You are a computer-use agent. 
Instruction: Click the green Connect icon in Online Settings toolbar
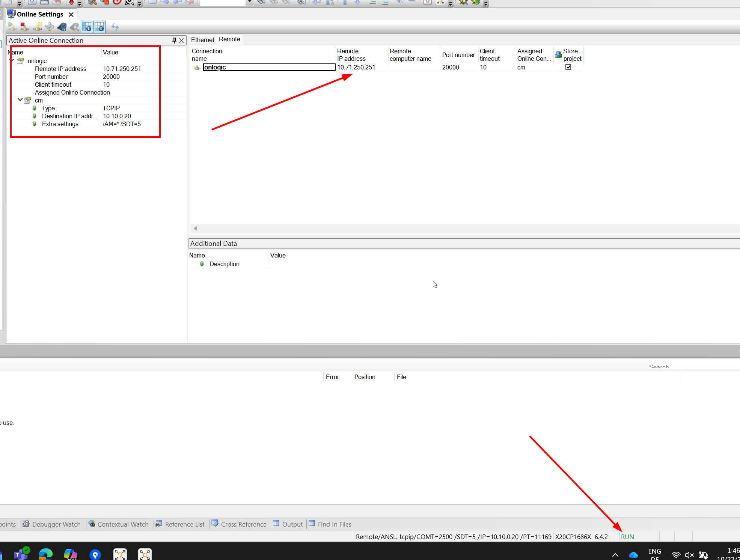click(12, 27)
